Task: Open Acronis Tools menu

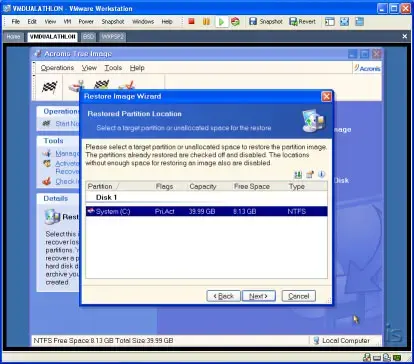Action: point(113,68)
